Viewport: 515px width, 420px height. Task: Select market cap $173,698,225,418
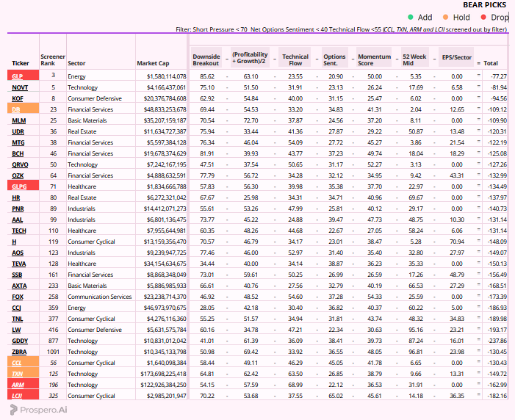tap(163, 374)
